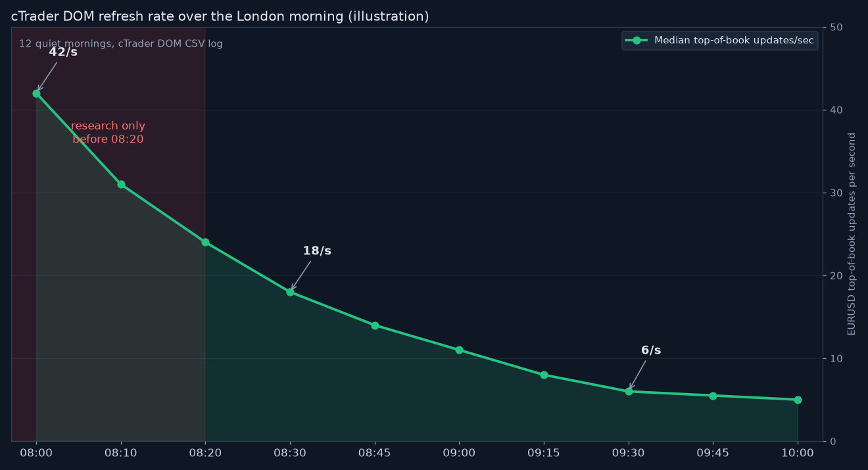868x470 pixels.
Task: Click the 08:00 data point marker
Action: pyautogui.click(x=36, y=93)
